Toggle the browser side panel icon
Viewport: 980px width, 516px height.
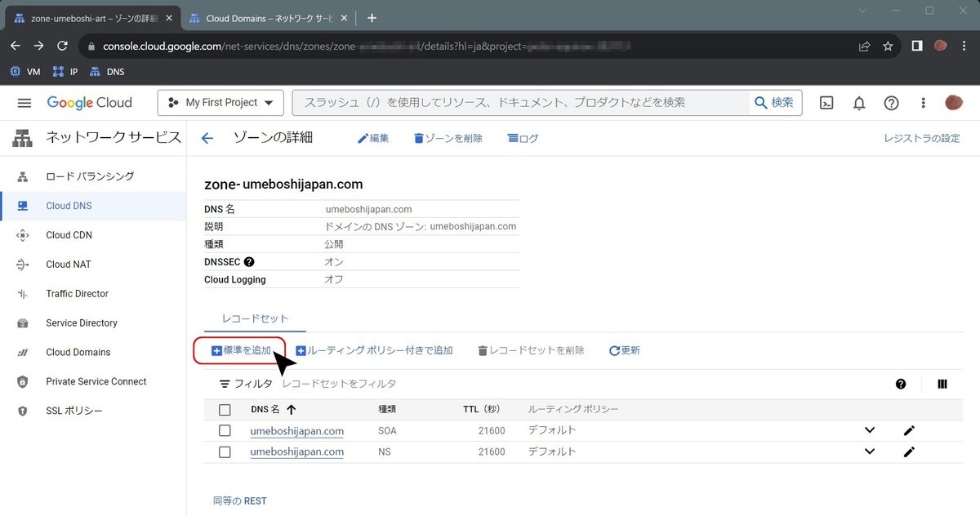pos(917,47)
